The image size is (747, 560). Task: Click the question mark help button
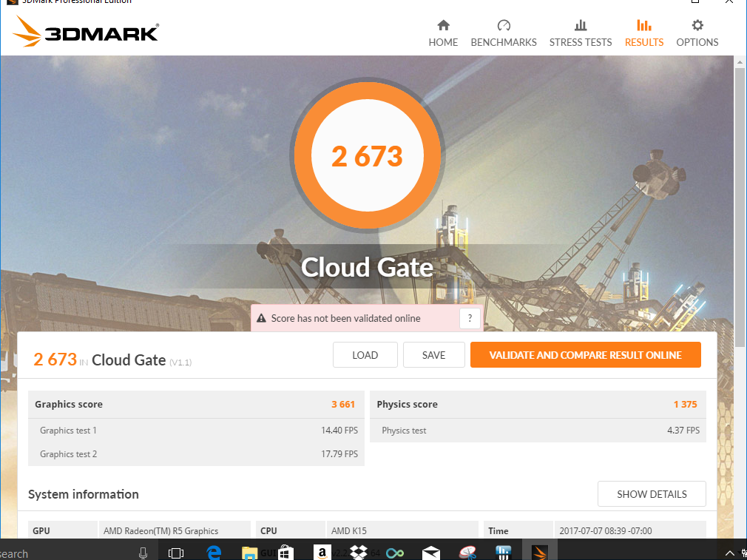pyautogui.click(x=470, y=319)
